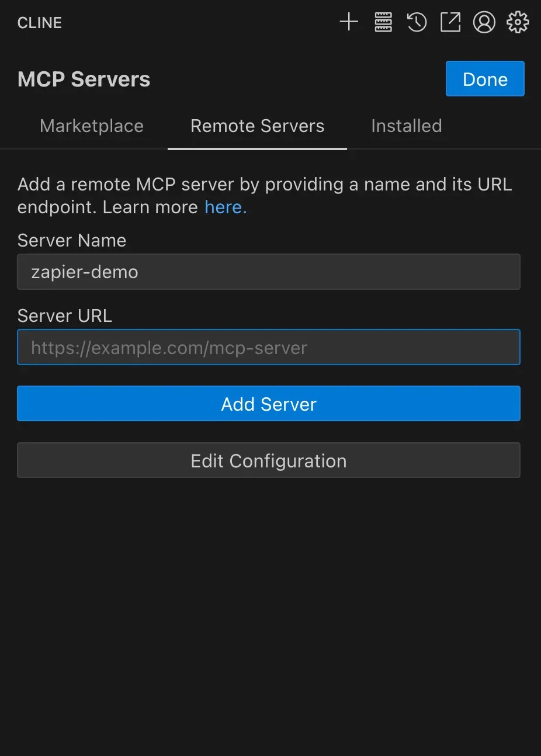
Task: Go to the Installed tab
Action: tap(406, 126)
